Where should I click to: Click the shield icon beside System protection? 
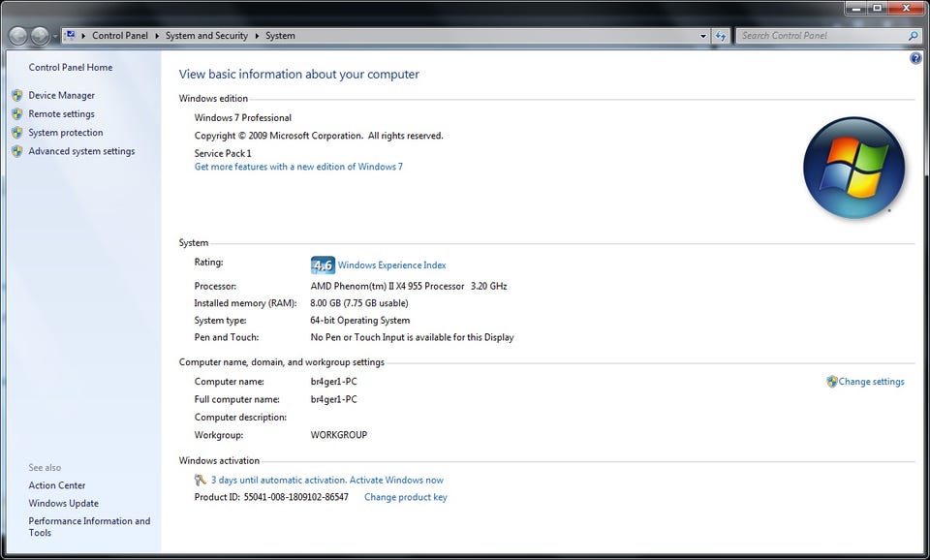[x=17, y=133]
